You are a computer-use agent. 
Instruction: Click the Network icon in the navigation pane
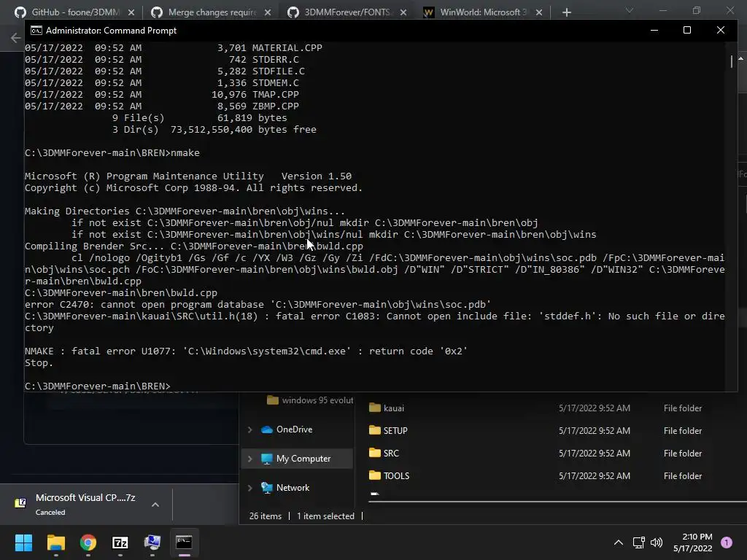tap(267, 488)
